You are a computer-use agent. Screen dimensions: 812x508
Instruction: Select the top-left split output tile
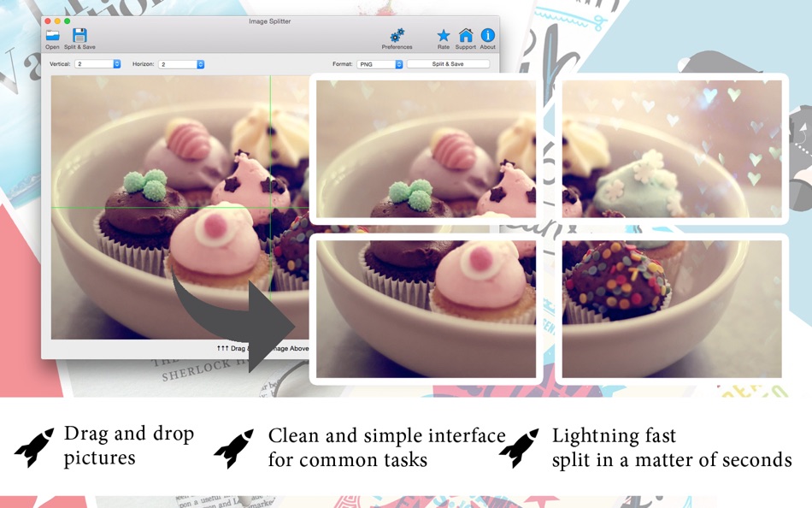pyautogui.click(x=426, y=149)
